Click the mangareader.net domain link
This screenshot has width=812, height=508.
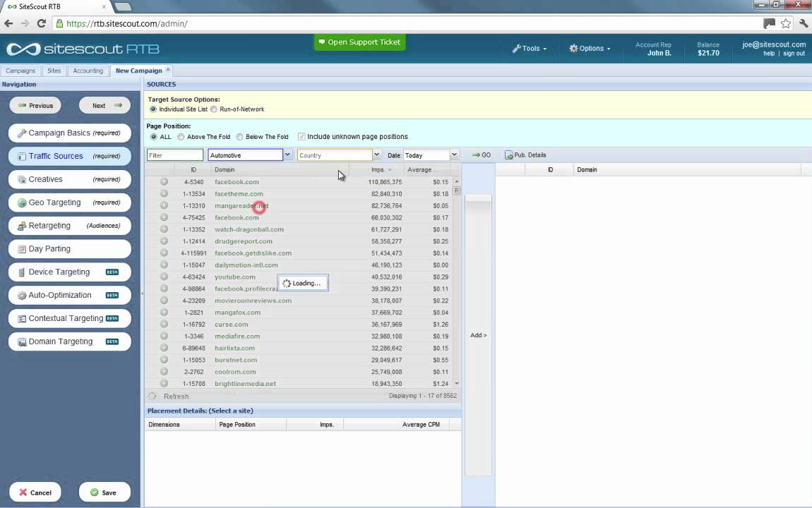[241, 206]
